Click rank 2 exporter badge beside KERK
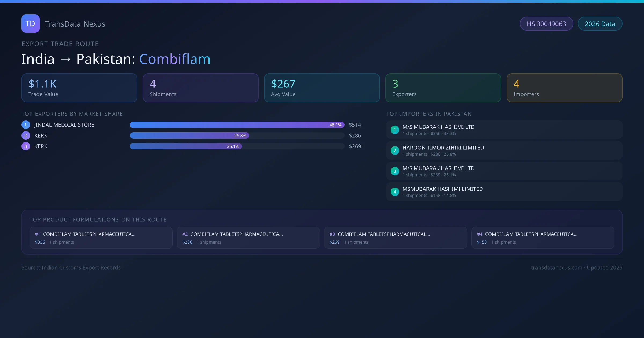Viewport: 644px width, 338px height. coord(26,135)
